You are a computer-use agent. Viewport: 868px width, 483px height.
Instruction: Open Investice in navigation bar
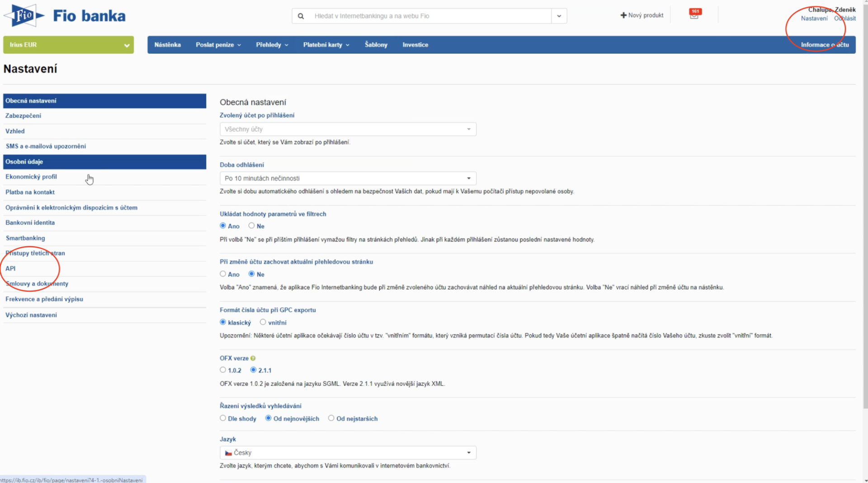(415, 45)
